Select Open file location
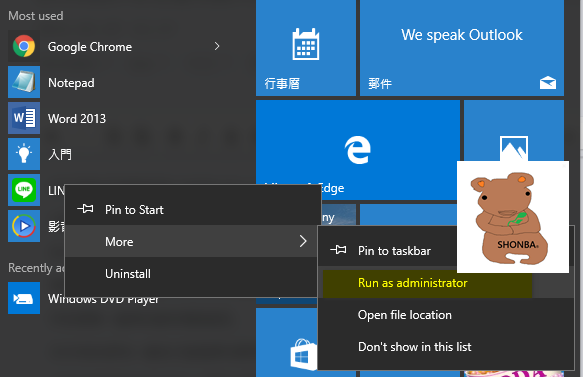Viewport: 583px width, 377px height. (x=446, y=315)
